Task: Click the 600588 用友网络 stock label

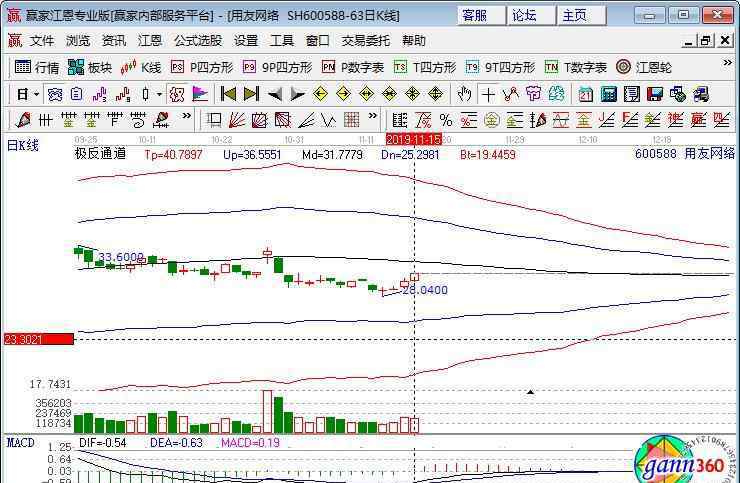Action: (685, 153)
